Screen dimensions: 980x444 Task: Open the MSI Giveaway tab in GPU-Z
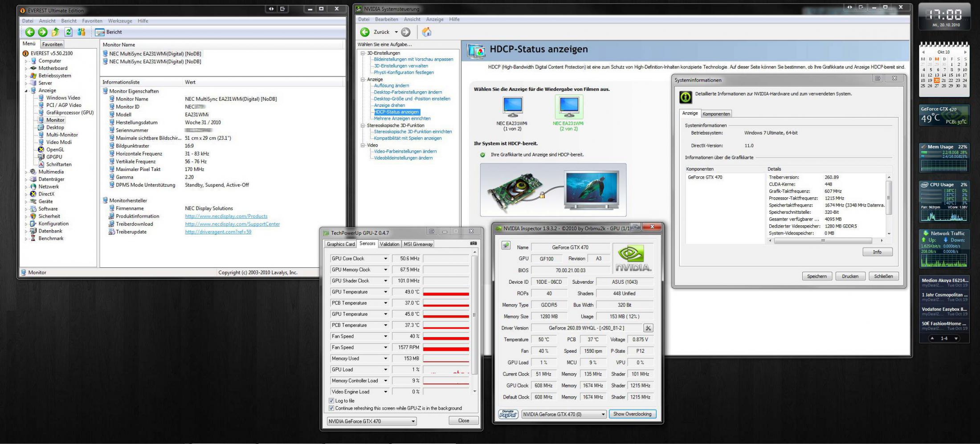[x=418, y=244]
